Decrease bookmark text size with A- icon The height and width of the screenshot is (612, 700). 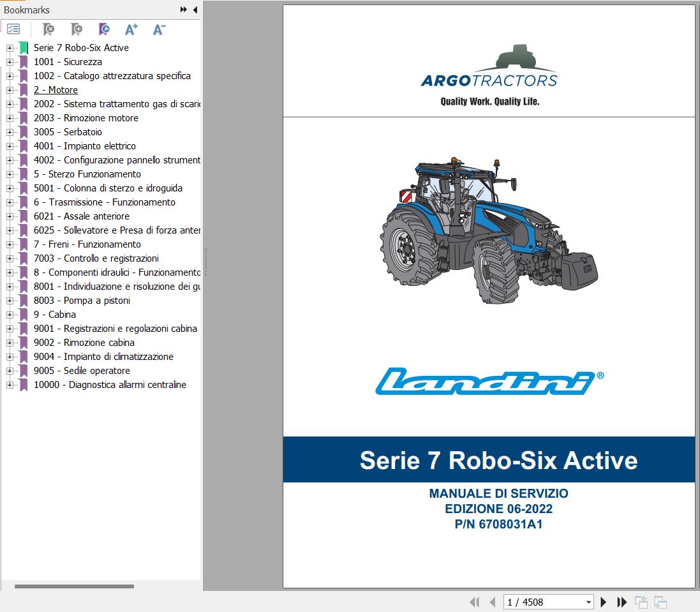[158, 29]
